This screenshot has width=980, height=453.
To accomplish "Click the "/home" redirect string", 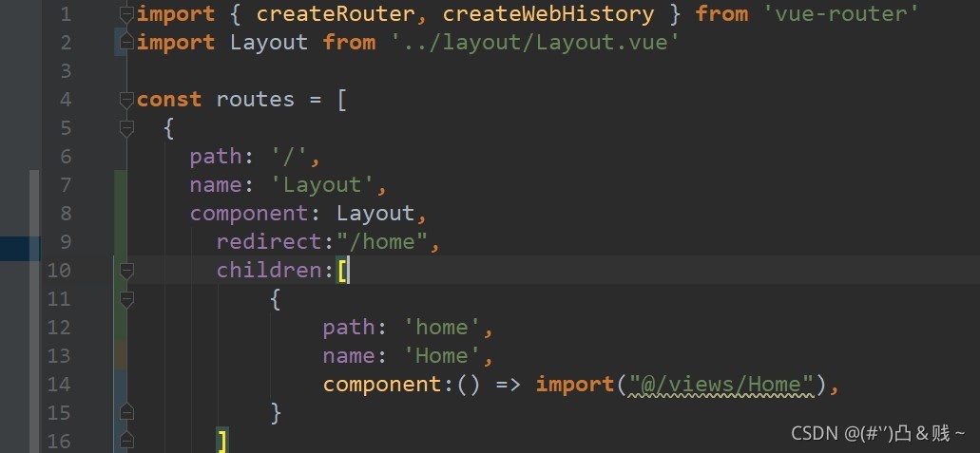I will point(383,241).
